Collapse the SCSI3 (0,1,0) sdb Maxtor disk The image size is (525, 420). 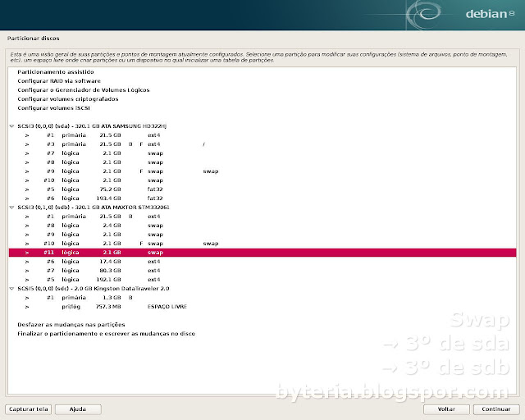11,208
